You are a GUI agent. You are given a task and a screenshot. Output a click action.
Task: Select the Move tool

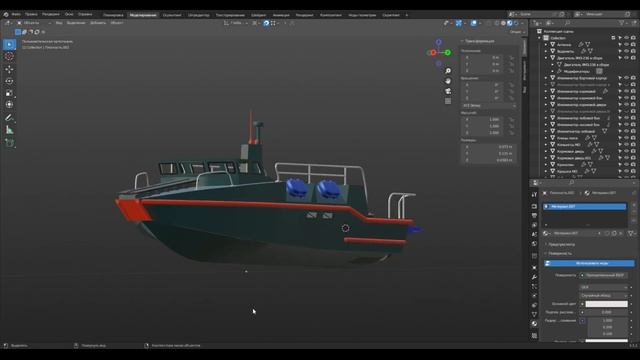[x=9, y=69]
